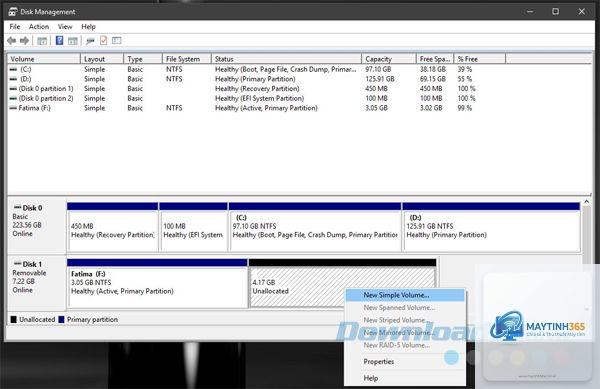
Task: Choose Help in the context menu
Action: pos(405,378)
